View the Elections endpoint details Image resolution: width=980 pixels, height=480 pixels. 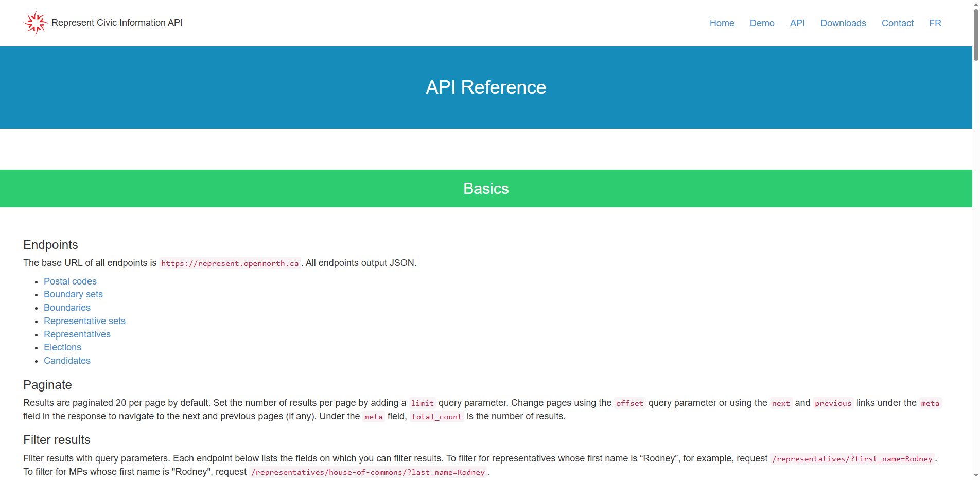(62, 347)
